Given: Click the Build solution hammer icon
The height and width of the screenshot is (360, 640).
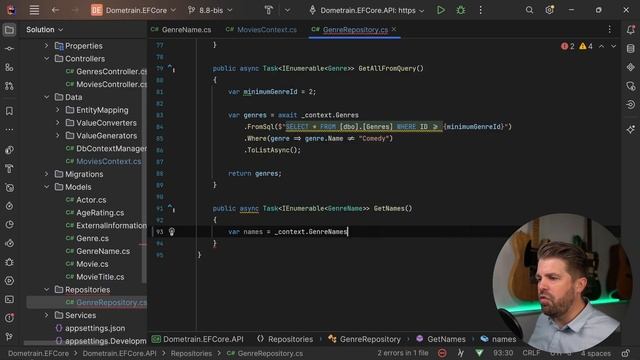Looking at the screenshot, I should point(269,10).
